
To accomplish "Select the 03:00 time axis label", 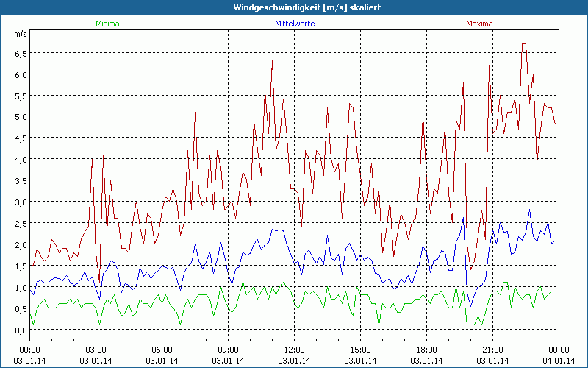I will point(96,350).
